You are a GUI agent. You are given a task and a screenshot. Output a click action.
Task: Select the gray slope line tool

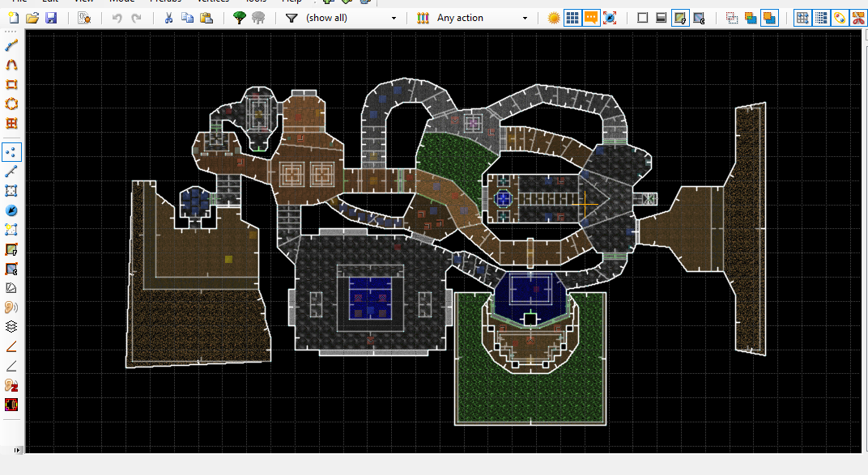(x=11, y=366)
